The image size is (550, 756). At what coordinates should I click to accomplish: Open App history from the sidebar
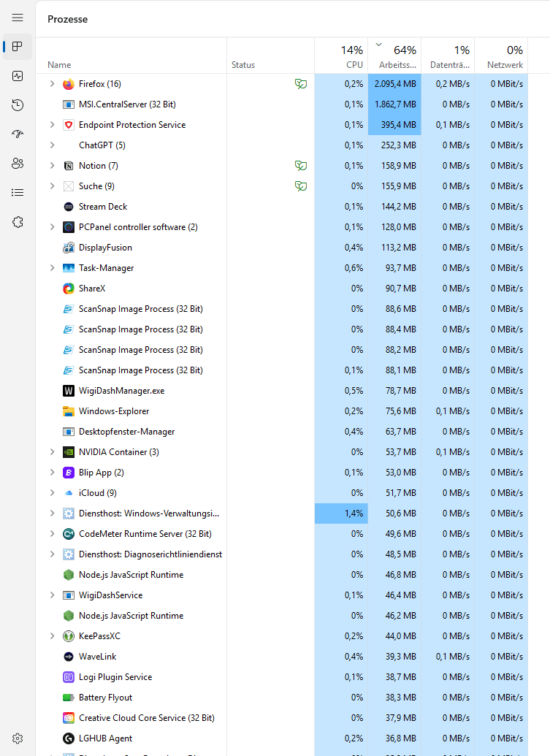18,105
